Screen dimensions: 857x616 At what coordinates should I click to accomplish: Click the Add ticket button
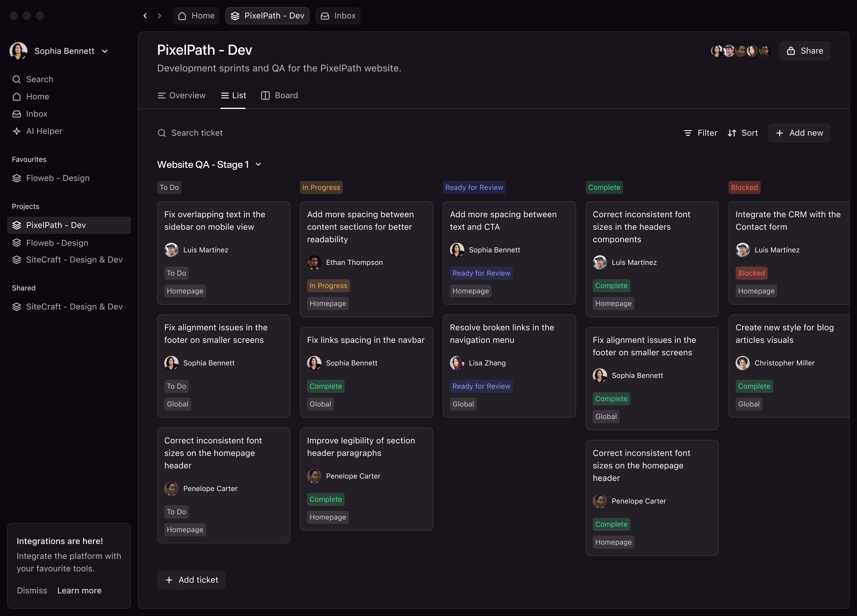click(x=191, y=580)
